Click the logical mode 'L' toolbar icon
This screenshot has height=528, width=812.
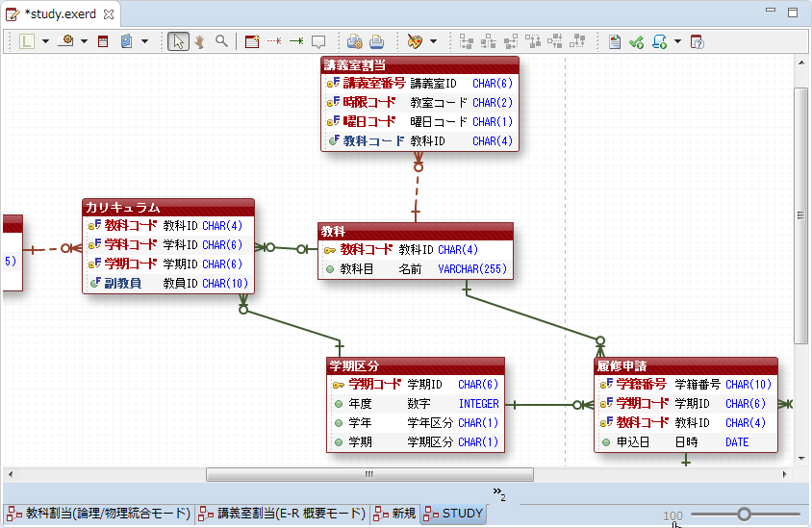(27, 41)
